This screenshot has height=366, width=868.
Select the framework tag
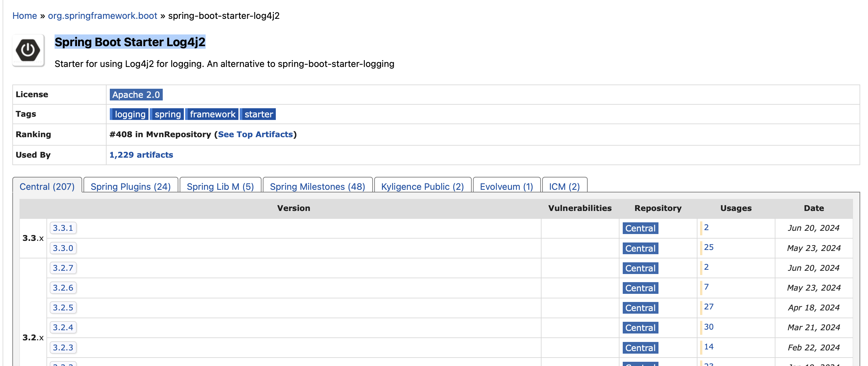pos(212,114)
